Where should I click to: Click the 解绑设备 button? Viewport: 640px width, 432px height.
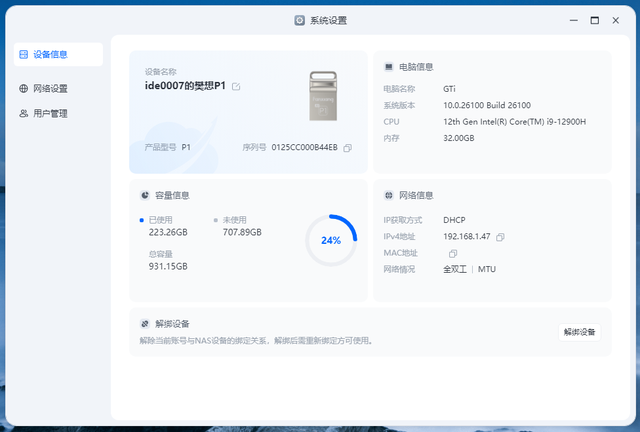point(579,332)
